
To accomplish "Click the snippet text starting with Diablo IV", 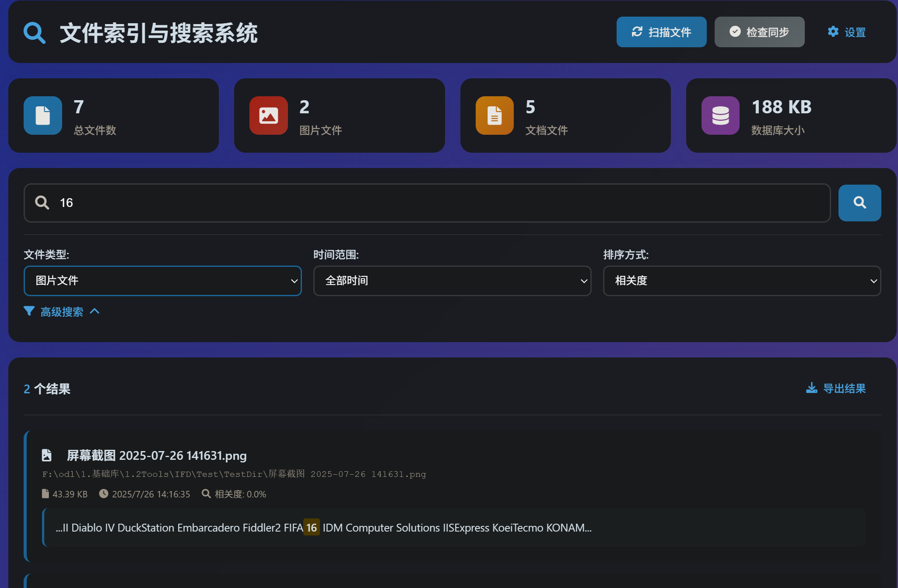I will click(324, 528).
